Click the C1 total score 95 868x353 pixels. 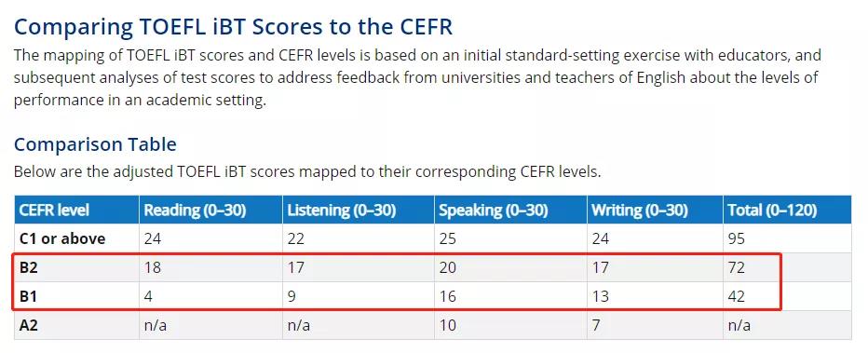pos(737,239)
